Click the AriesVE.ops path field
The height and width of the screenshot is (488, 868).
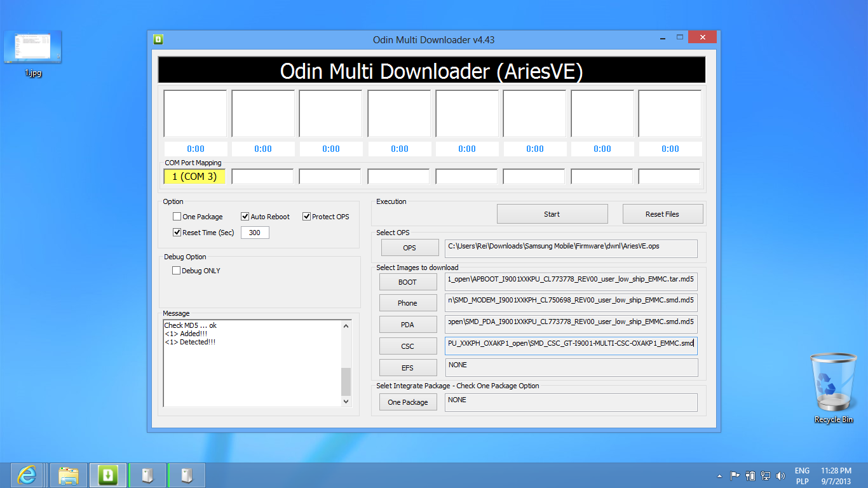tap(571, 248)
